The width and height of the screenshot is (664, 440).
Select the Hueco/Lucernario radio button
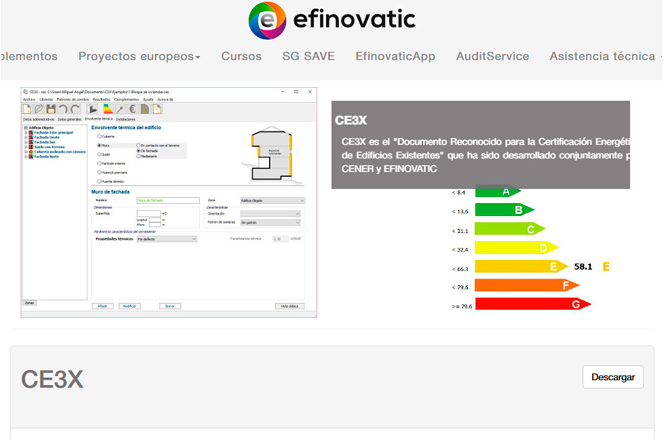(99, 172)
